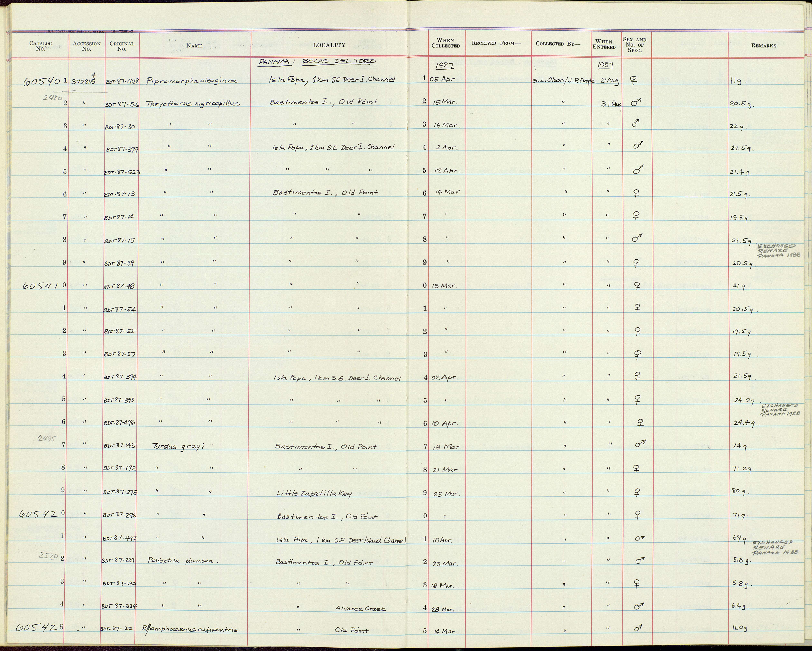The height and width of the screenshot is (651, 812).
Task: Select species name 'Pipromorpha oleaginea'
Action: pyautogui.click(x=192, y=81)
